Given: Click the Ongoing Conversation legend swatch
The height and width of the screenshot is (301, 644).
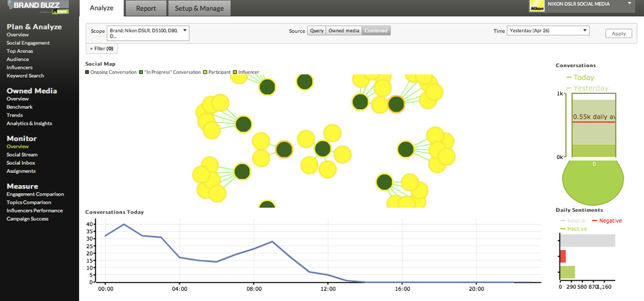Looking at the screenshot, I should pyautogui.click(x=87, y=72).
